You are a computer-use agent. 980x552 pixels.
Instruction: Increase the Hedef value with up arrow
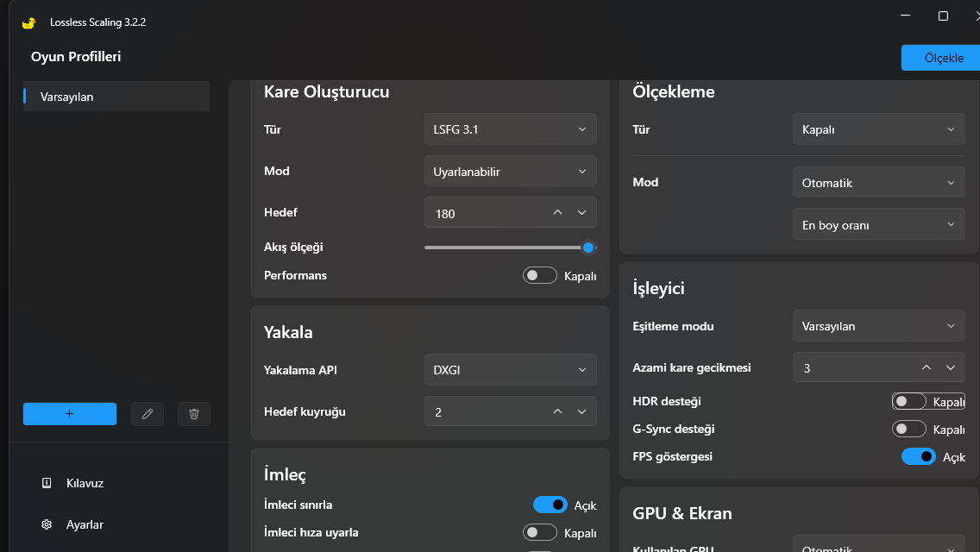coord(557,212)
